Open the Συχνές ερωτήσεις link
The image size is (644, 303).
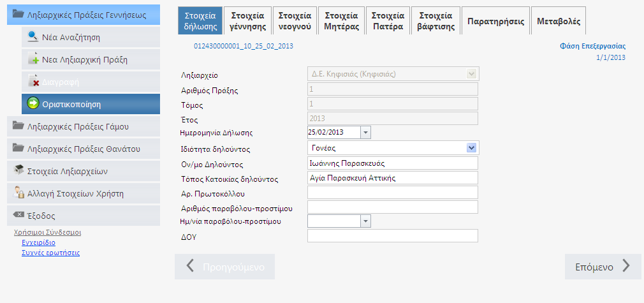tap(50, 253)
